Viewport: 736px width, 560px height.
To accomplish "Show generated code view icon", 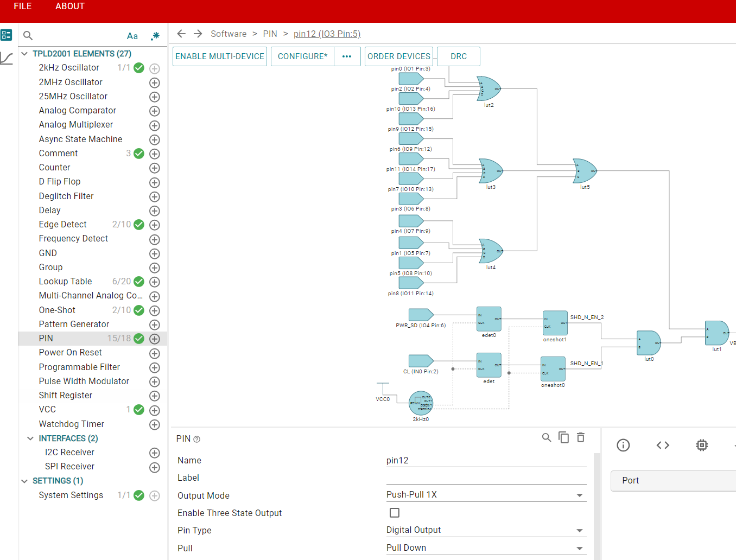I will coord(663,445).
